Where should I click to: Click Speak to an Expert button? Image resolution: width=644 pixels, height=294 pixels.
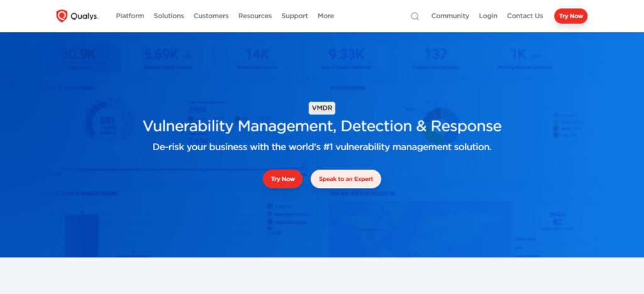coord(346,179)
